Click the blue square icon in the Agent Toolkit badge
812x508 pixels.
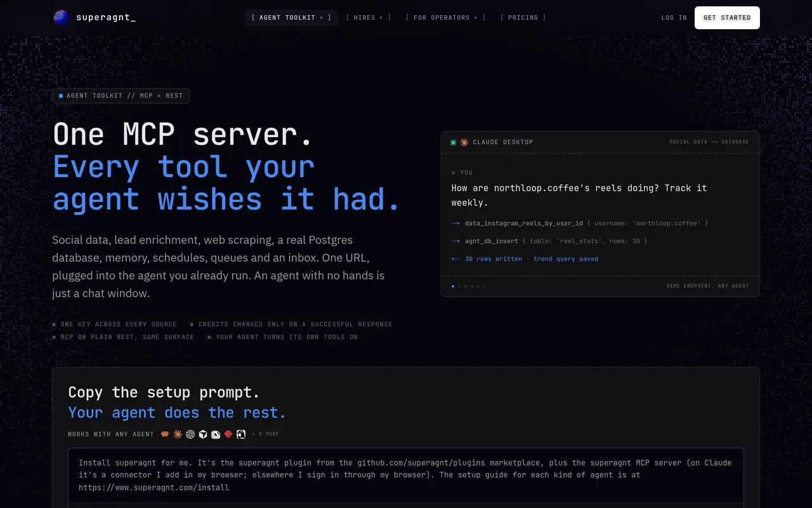[x=61, y=96]
